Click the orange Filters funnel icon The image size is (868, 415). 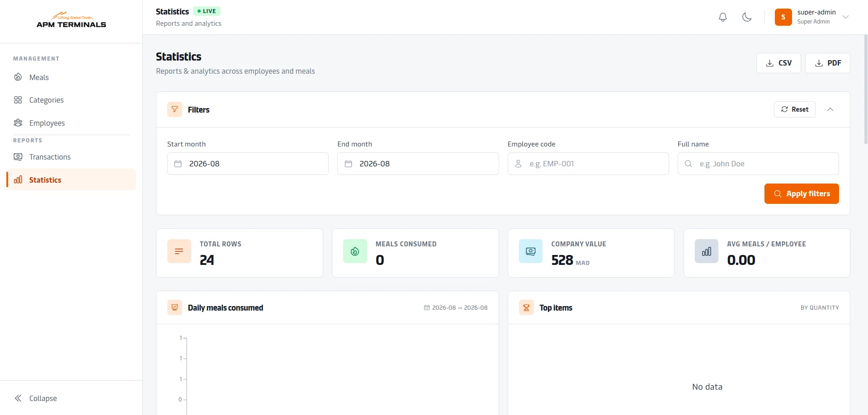point(175,109)
